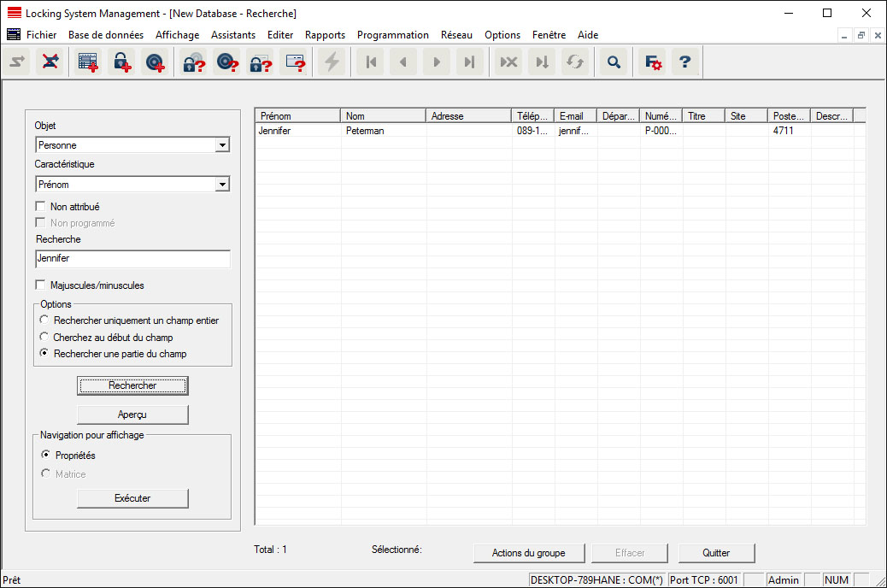Open help via question mark icon
This screenshot has width=887, height=588.
click(x=684, y=62)
